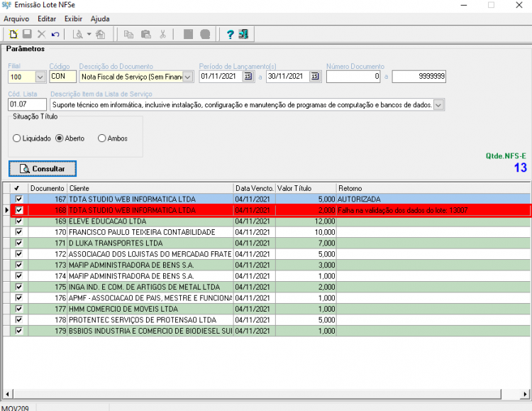Image resolution: width=532 pixels, height=411 pixels.
Task: Click the Delete X toolbar icon
Action: (41, 34)
